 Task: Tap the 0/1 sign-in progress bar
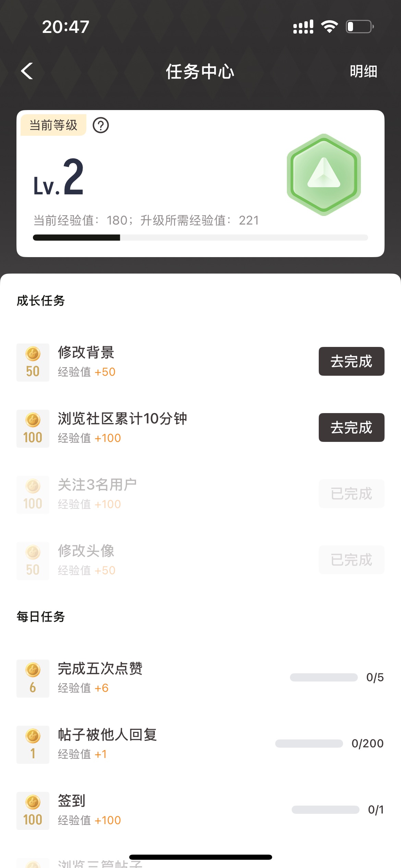click(325, 810)
